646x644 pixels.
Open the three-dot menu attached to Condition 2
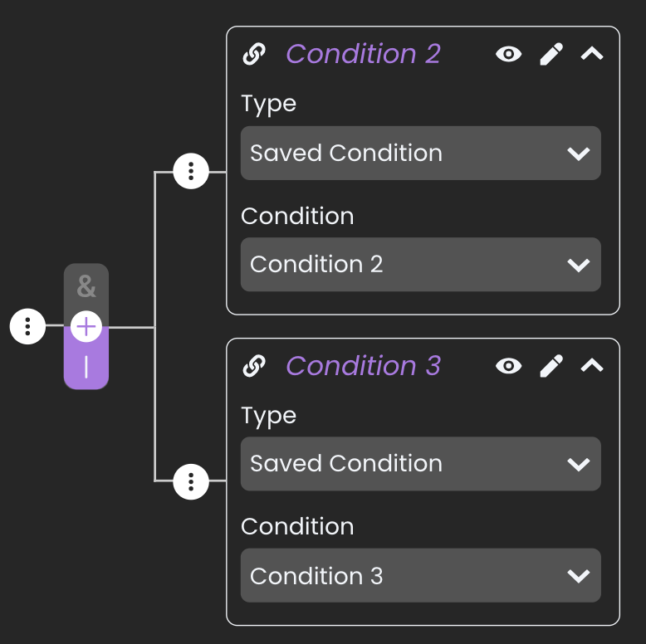[191, 171]
